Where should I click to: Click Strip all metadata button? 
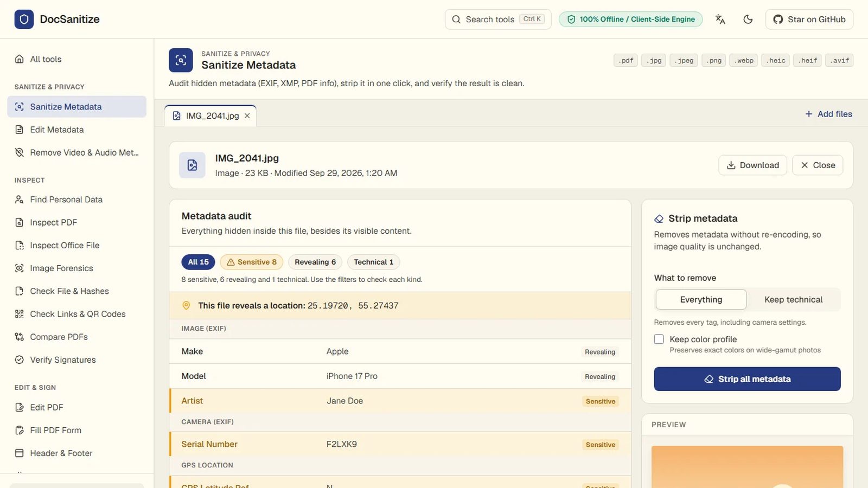747,379
